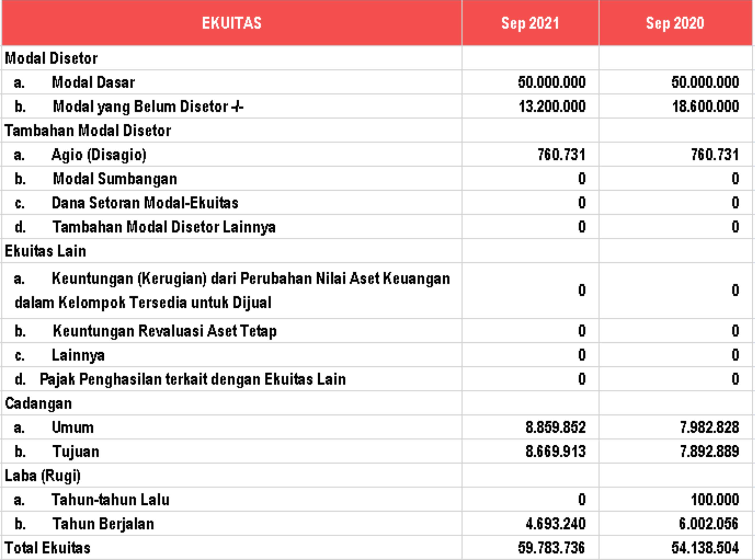Select Keuntungan Revaluasi Aset Tetap row

click(164, 331)
